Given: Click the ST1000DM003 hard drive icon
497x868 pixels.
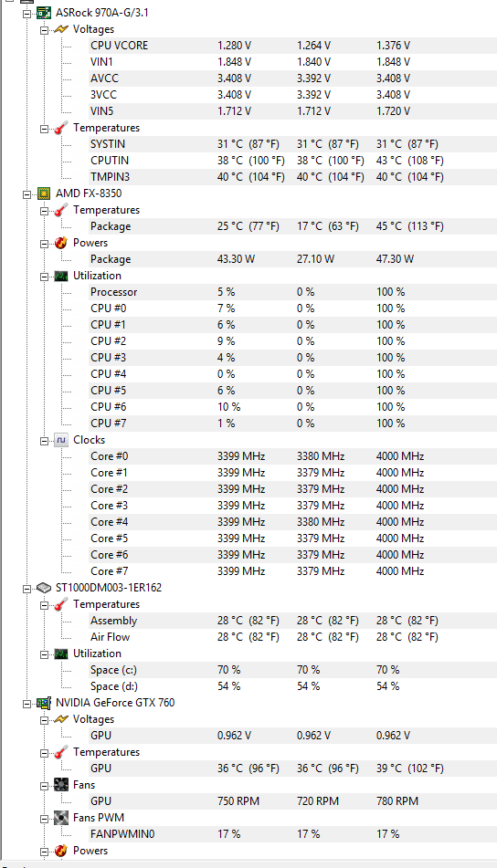Looking at the screenshot, I should click(44, 588).
